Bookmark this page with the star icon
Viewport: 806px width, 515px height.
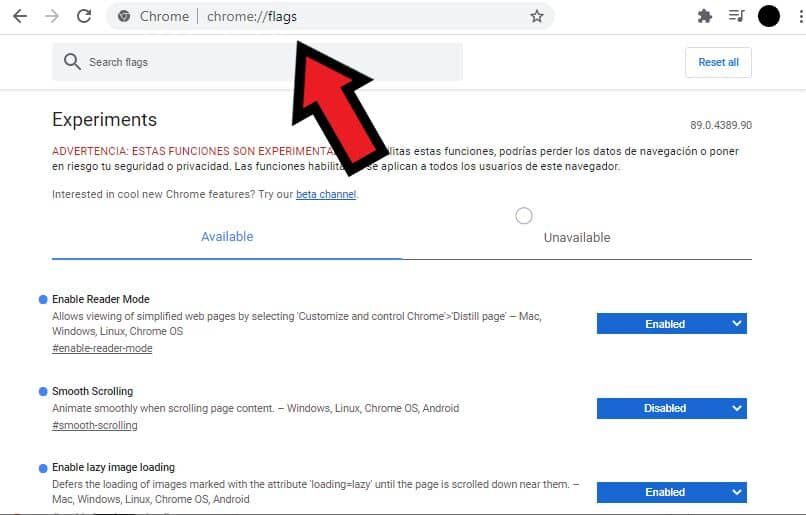pos(537,16)
